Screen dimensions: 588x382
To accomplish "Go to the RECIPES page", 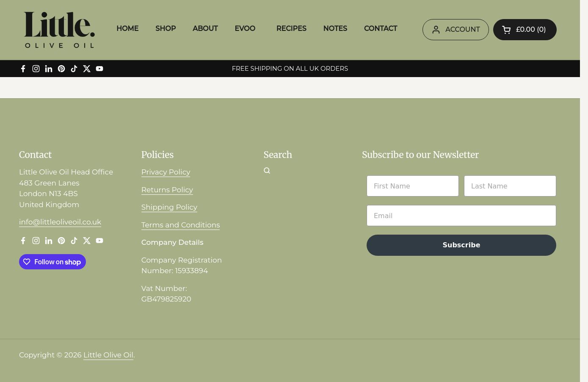I will pos(291,28).
